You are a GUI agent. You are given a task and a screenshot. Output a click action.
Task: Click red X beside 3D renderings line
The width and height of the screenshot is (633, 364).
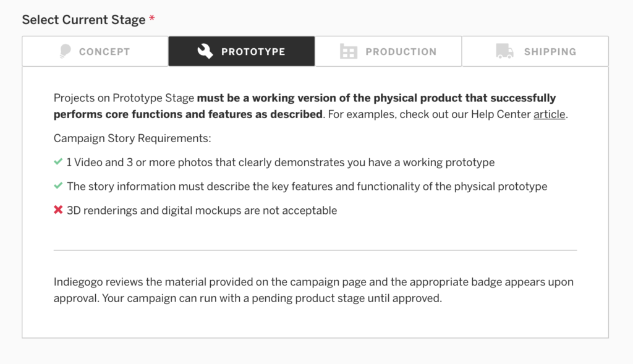point(58,210)
